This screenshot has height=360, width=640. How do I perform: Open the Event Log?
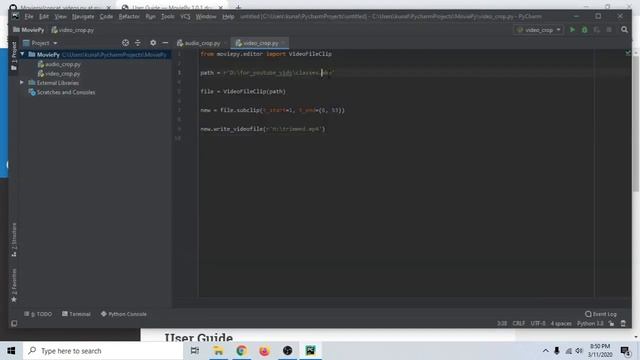(600, 314)
